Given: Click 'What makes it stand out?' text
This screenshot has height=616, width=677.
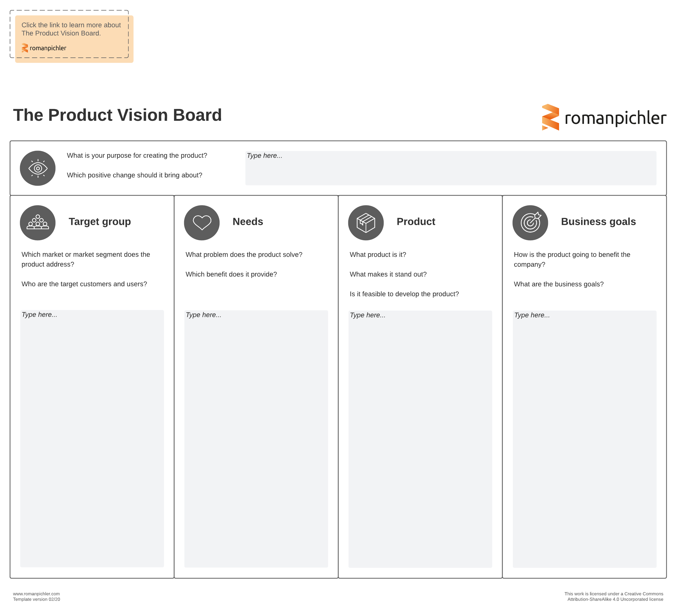Looking at the screenshot, I should (x=388, y=274).
